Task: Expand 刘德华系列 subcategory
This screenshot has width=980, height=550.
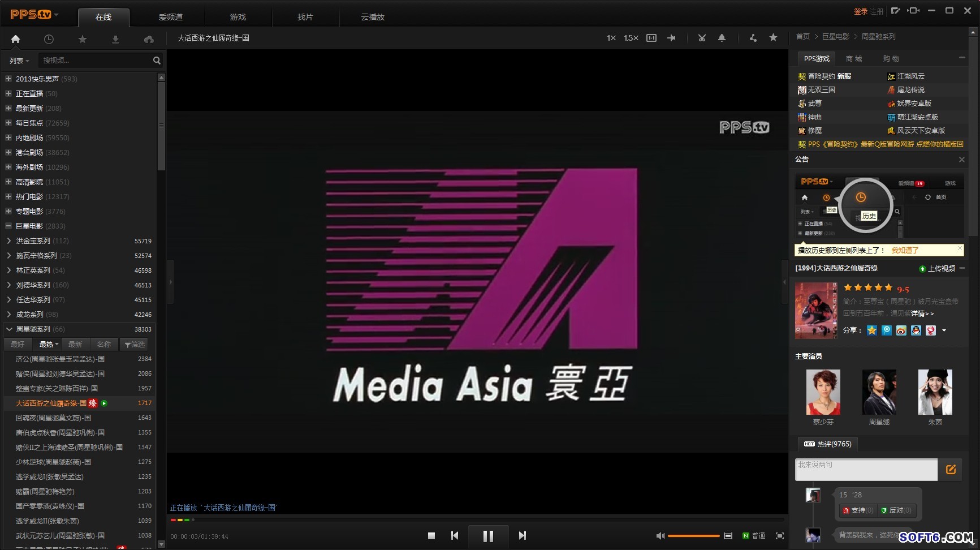Action: pyautogui.click(x=9, y=285)
